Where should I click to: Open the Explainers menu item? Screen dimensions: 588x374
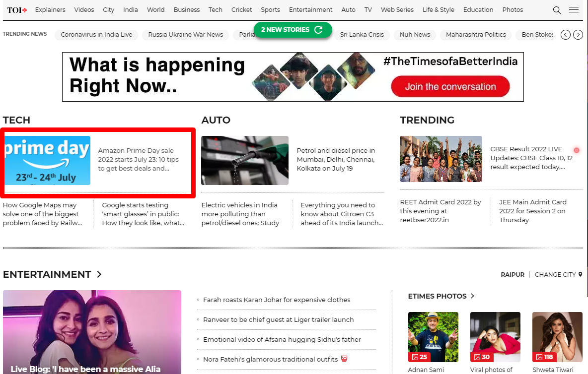point(50,10)
